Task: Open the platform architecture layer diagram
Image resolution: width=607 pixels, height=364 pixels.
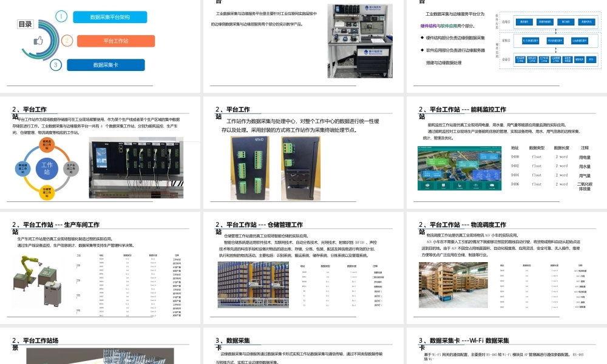Action: point(550,40)
